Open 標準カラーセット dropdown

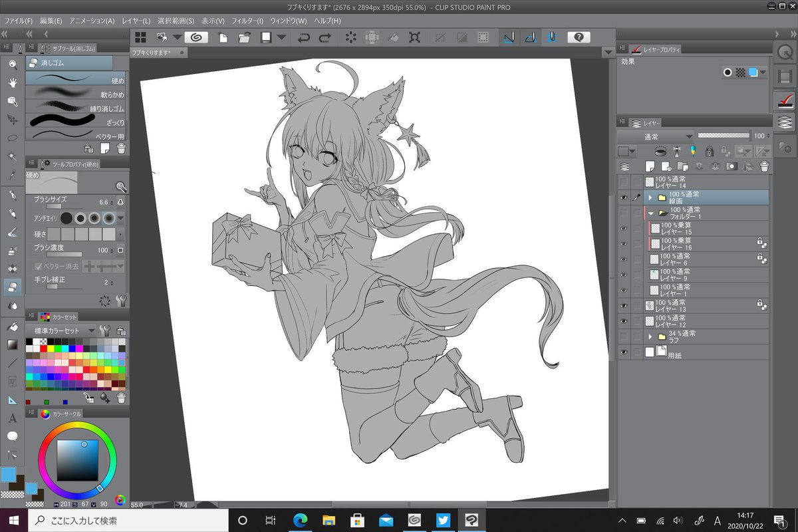pyautogui.click(x=61, y=330)
